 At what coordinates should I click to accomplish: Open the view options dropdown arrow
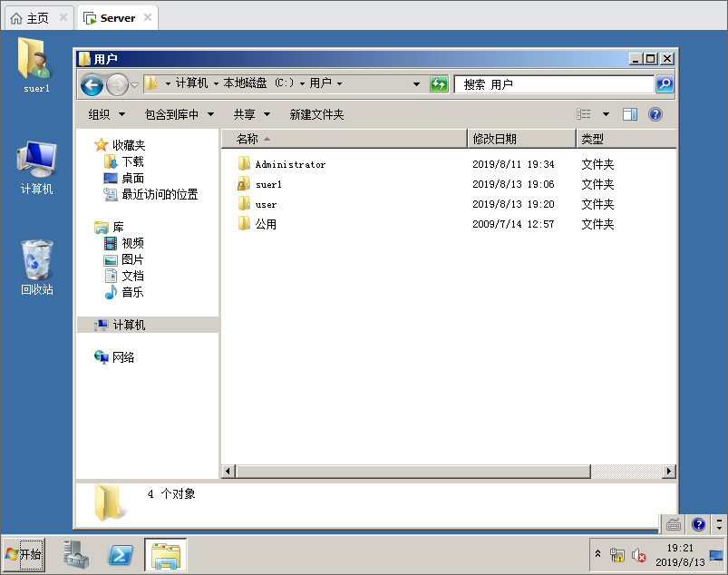[x=606, y=114]
